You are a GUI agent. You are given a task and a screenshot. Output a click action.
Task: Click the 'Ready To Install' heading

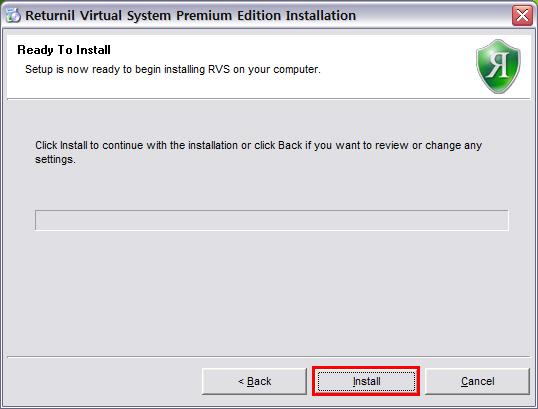pyautogui.click(x=64, y=50)
